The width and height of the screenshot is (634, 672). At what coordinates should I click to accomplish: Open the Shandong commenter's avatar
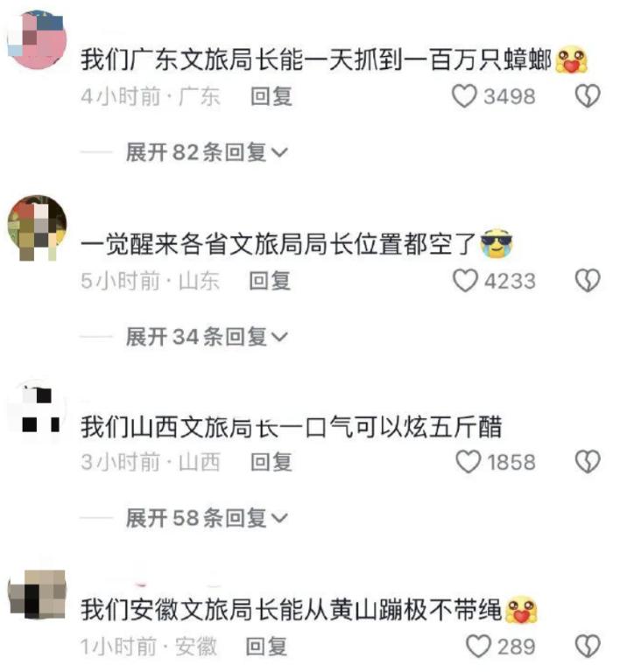point(38,227)
